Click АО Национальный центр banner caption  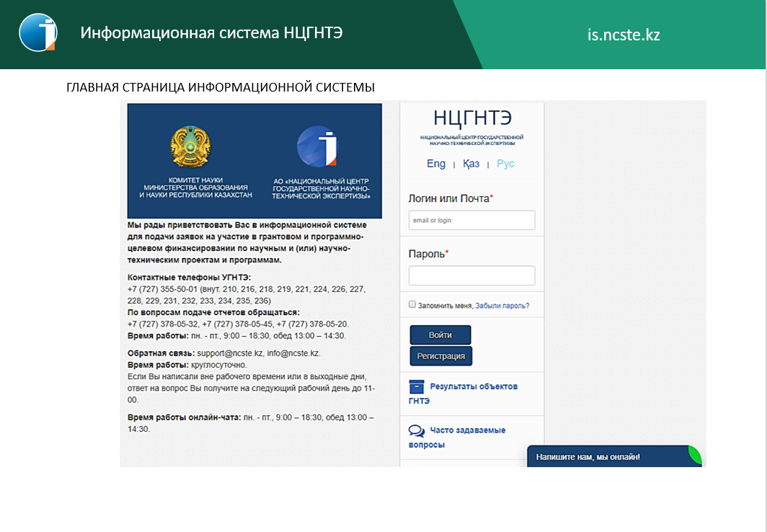coord(321,188)
